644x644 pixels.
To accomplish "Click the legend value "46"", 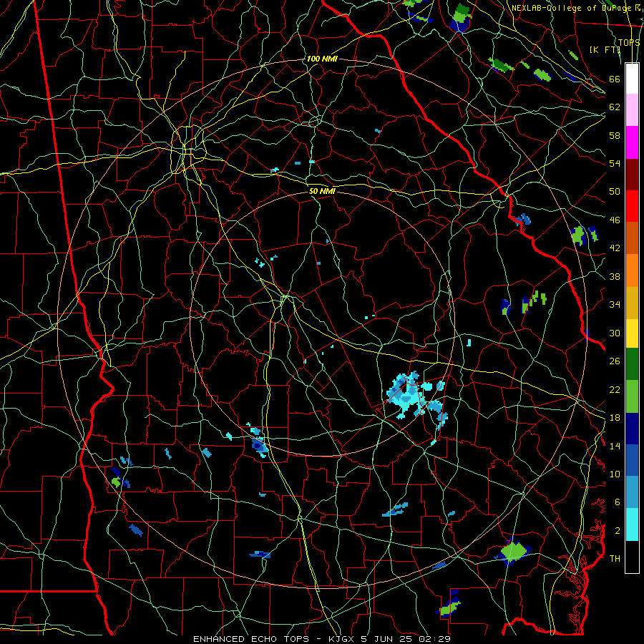I will [615, 220].
